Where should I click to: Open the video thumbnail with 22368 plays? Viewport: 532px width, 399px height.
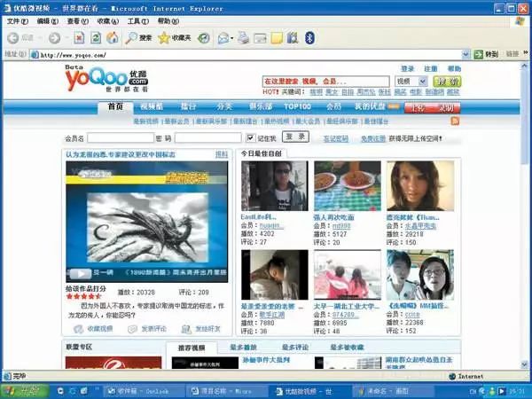(x=420, y=275)
